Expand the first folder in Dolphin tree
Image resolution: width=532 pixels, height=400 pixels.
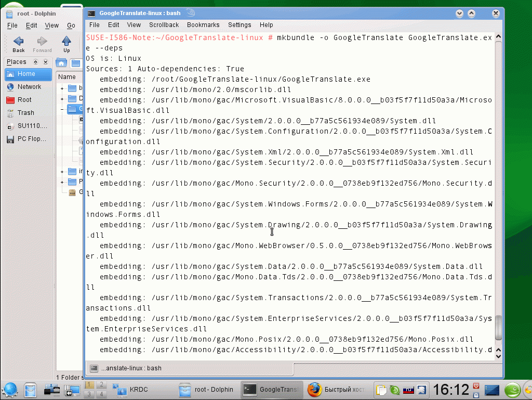tap(62, 88)
